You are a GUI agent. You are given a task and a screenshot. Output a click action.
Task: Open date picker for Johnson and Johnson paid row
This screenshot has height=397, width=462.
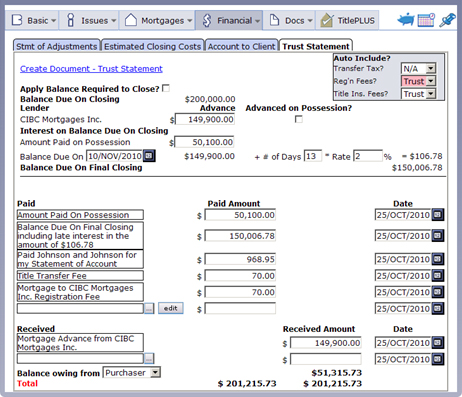coord(438,259)
